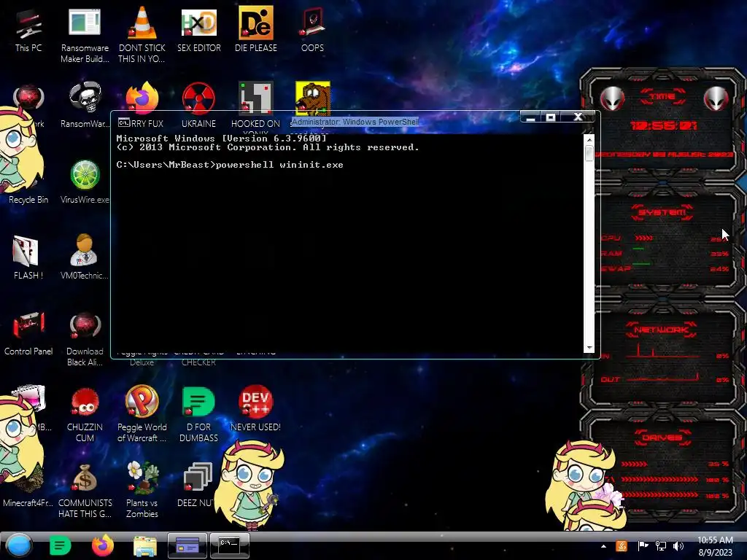Select the UKRAINE radiation icon
The height and width of the screenshot is (560, 747).
coord(198,105)
